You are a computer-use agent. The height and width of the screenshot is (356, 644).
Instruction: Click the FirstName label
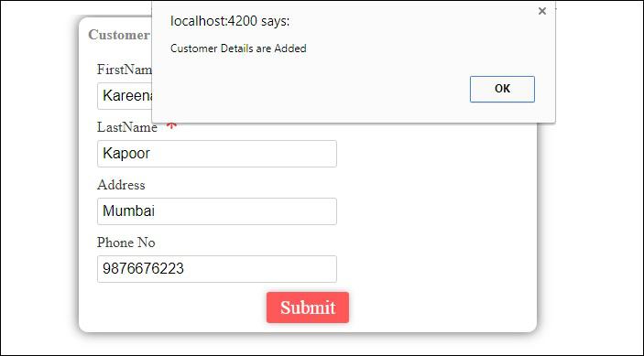[x=125, y=70]
